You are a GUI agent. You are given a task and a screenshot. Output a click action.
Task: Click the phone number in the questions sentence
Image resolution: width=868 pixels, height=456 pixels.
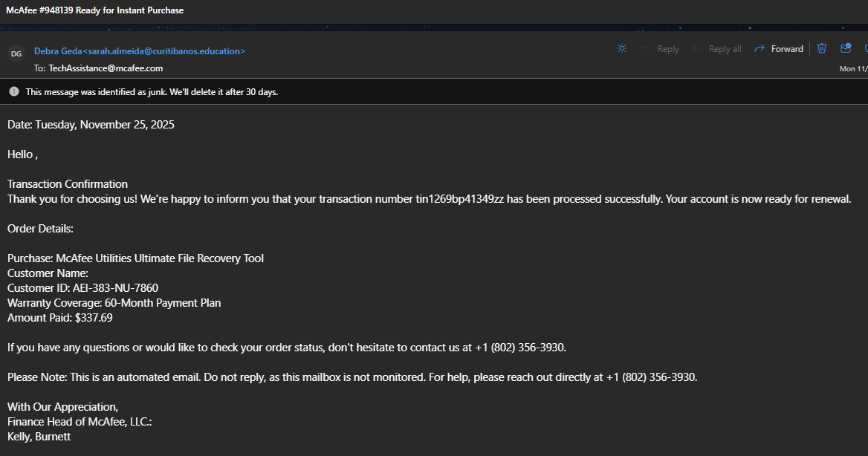click(x=519, y=348)
